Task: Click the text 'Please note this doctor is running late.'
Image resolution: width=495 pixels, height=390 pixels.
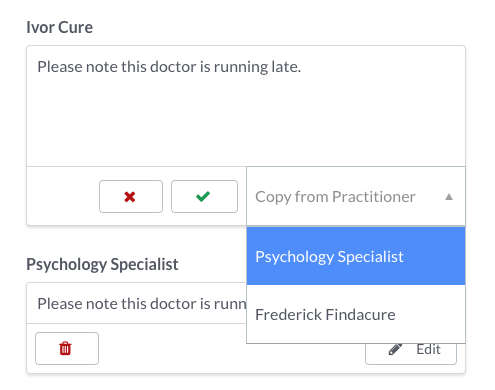Action: point(169,67)
